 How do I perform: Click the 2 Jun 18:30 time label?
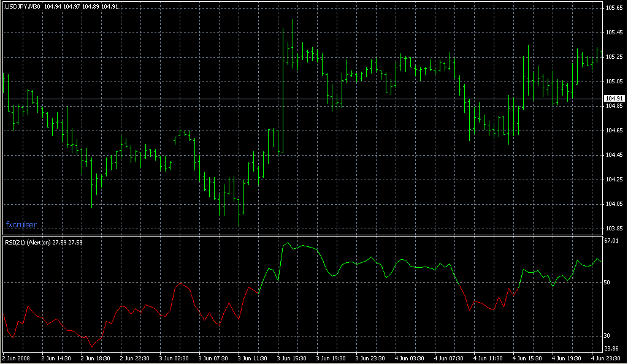(x=95, y=358)
